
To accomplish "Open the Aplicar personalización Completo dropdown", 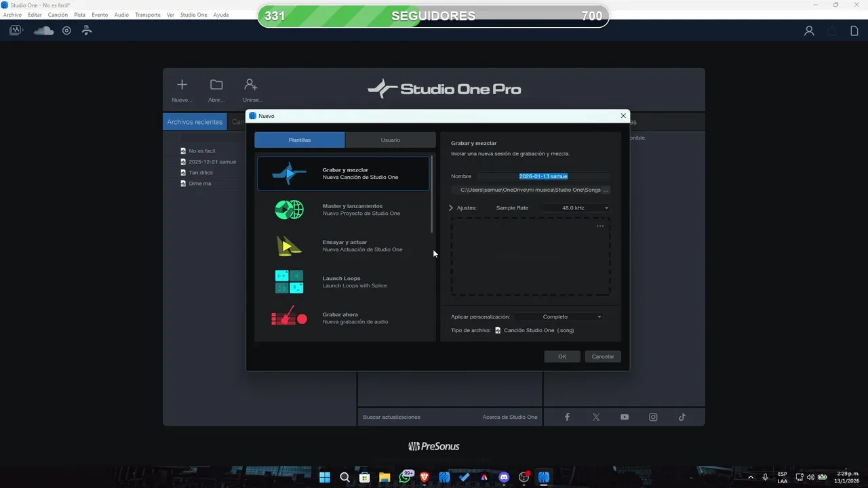I will (558, 317).
